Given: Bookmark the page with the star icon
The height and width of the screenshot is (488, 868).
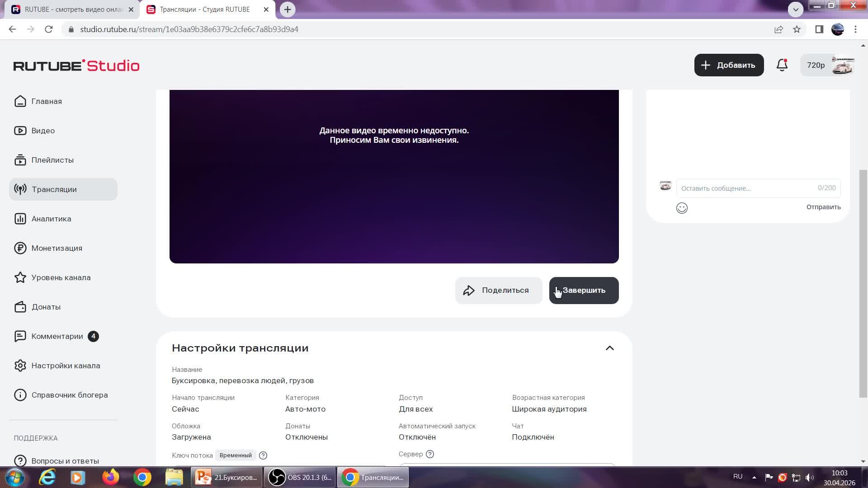Looking at the screenshot, I should pos(797,29).
